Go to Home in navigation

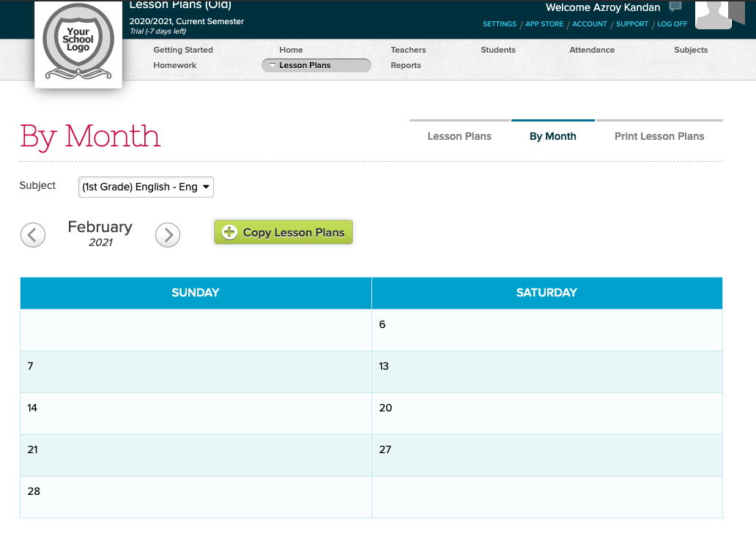[292, 50]
